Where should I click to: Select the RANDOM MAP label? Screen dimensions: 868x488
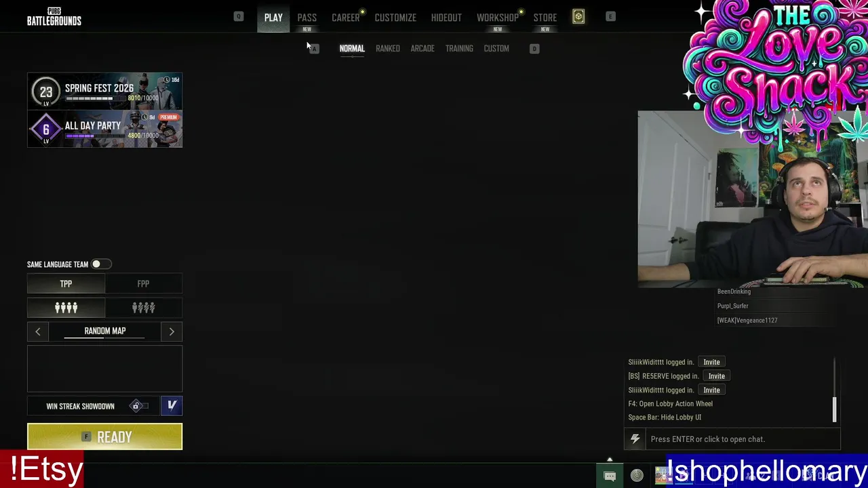105,331
